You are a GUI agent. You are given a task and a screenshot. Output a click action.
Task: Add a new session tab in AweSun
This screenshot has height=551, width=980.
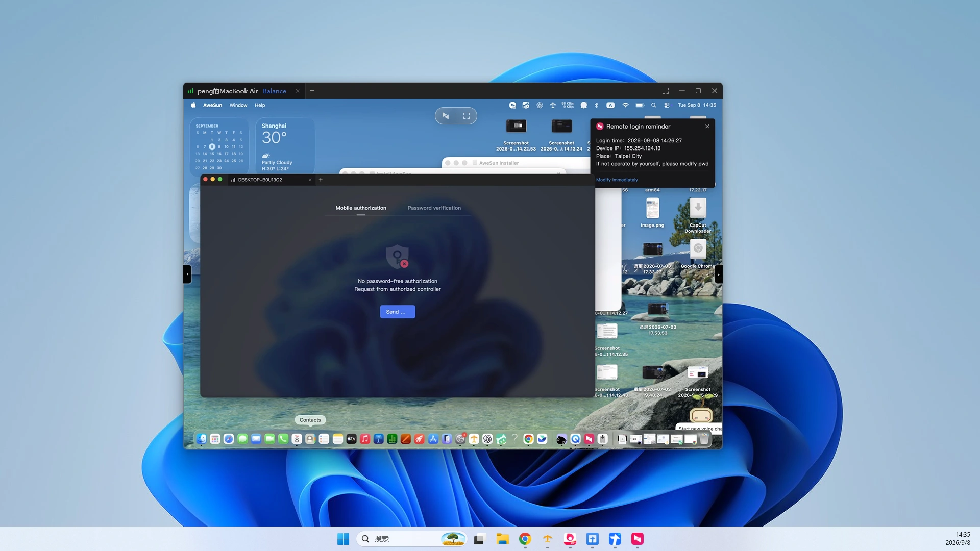click(x=312, y=91)
